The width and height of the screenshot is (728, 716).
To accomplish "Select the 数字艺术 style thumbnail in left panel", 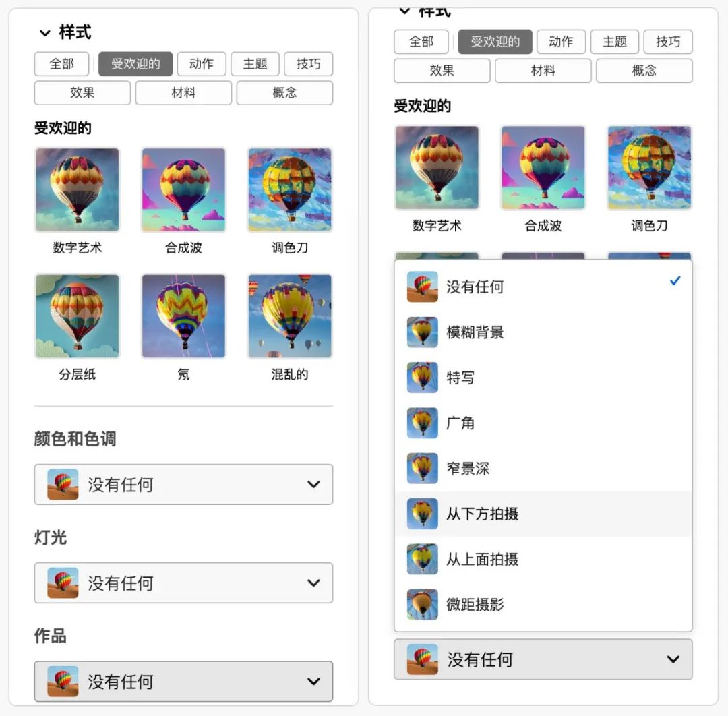I will [77, 189].
